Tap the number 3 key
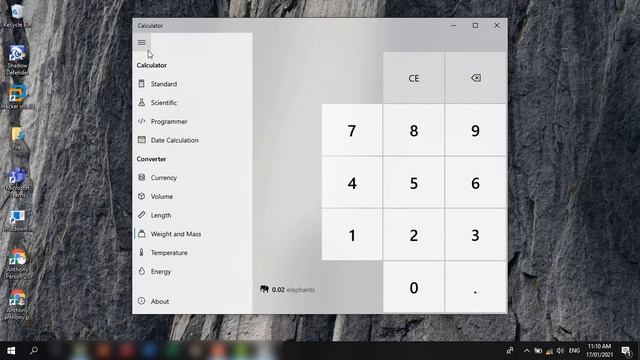 coord(476,235)
